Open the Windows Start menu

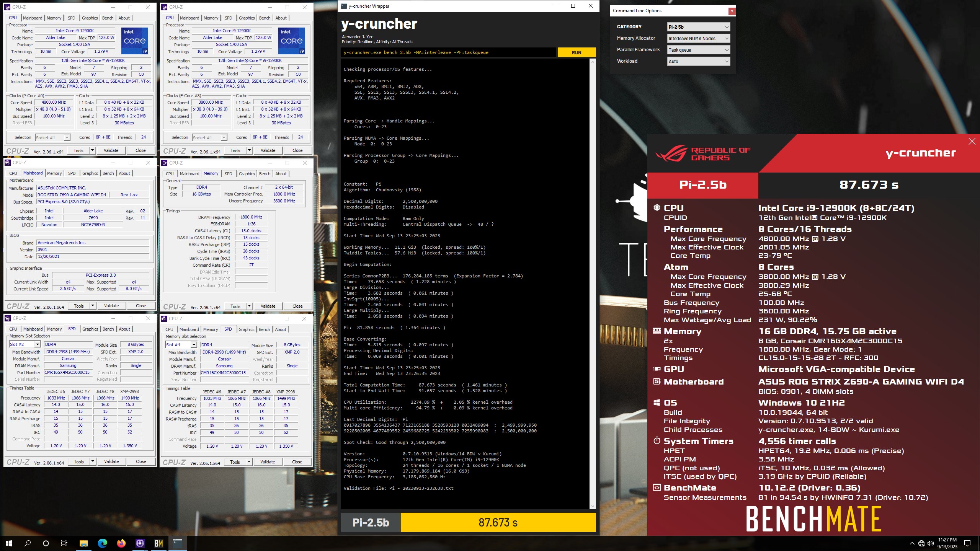coord(9,543)
